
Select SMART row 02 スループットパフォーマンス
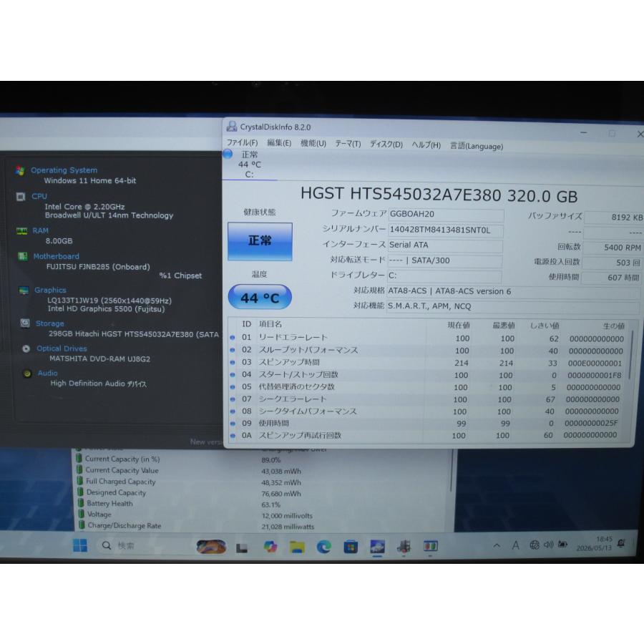point(428,351)
